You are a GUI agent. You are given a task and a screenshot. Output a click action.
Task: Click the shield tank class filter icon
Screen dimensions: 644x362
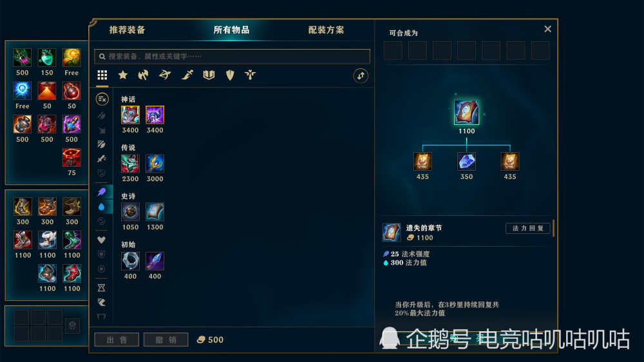coord(230,75)
